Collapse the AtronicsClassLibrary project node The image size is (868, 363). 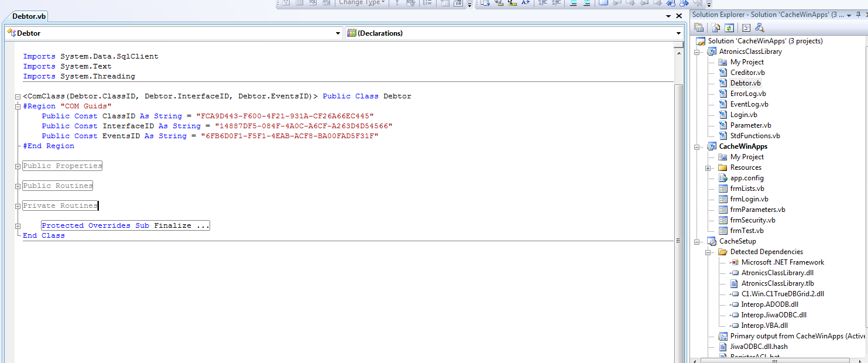tap(697, 52)
